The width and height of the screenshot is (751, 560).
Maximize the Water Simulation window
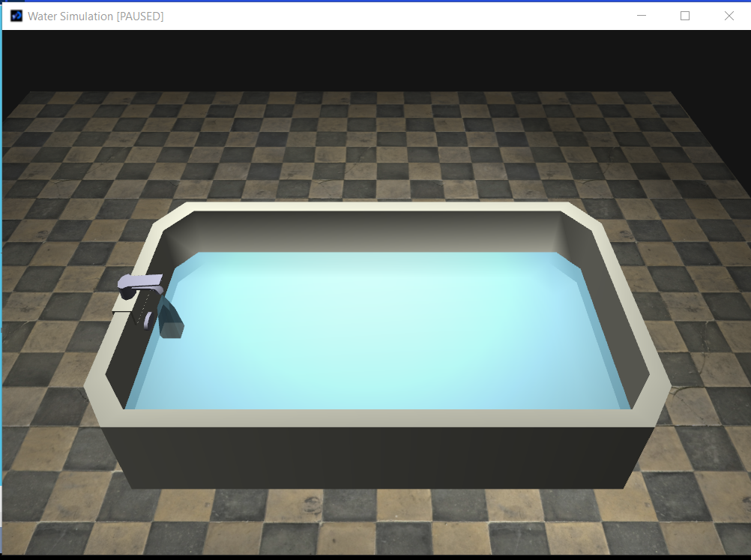[x=685, y=16]
